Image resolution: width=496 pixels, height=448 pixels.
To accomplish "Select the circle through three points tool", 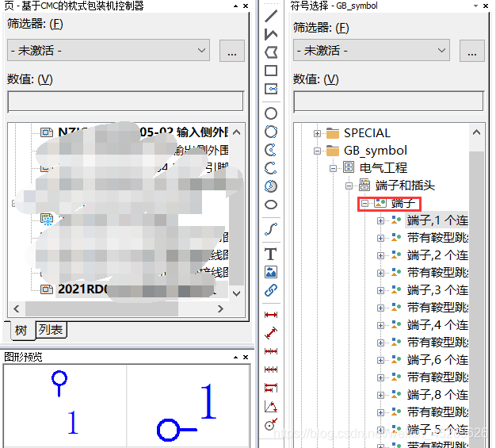I will pos(271,132).
